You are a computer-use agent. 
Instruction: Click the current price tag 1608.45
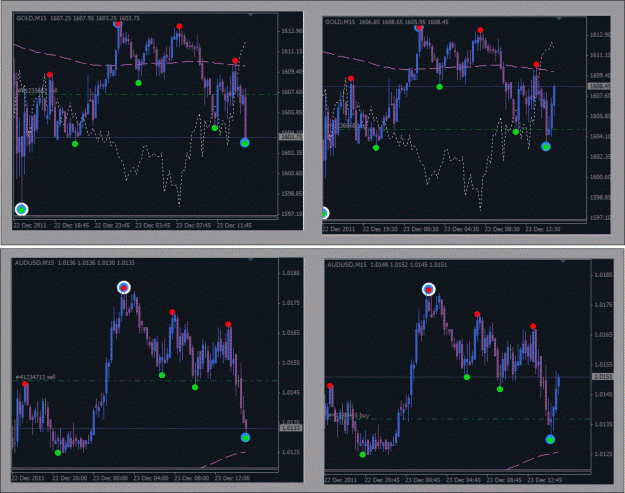pos(599,86)
